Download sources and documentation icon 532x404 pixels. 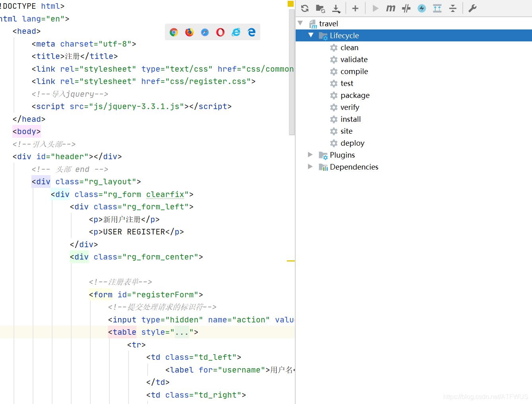[x=336, y=8]
